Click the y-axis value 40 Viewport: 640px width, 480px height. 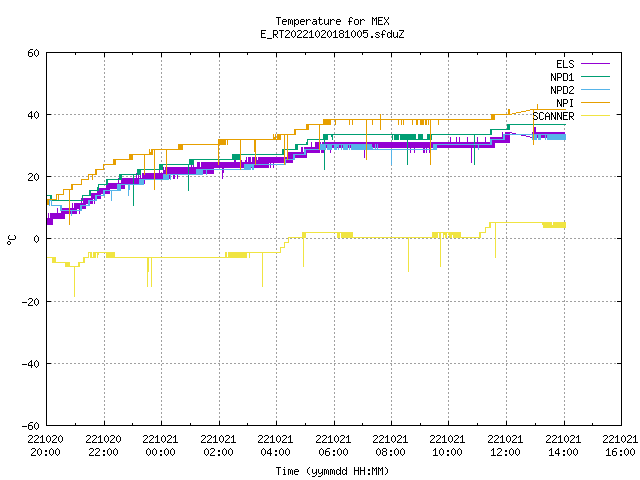click(33, 115)
